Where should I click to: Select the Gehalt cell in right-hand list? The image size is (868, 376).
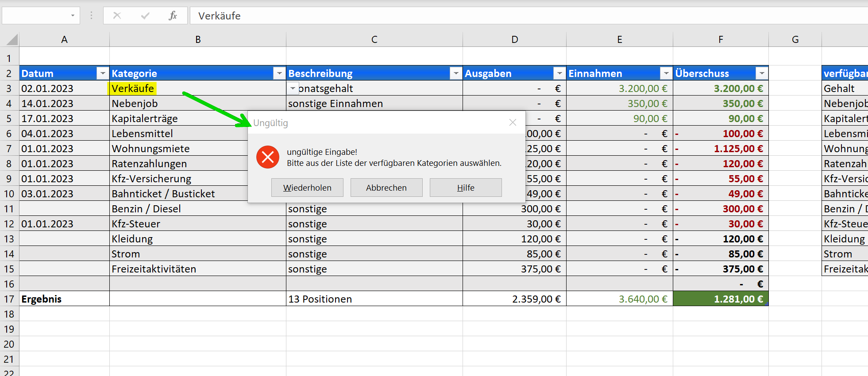[x=845, y=88]
